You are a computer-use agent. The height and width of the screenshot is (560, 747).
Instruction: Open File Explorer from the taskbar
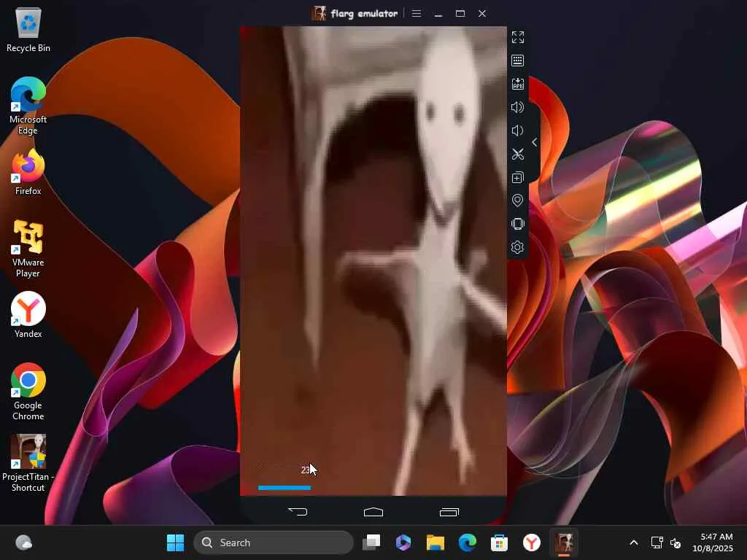pos(436,542)
